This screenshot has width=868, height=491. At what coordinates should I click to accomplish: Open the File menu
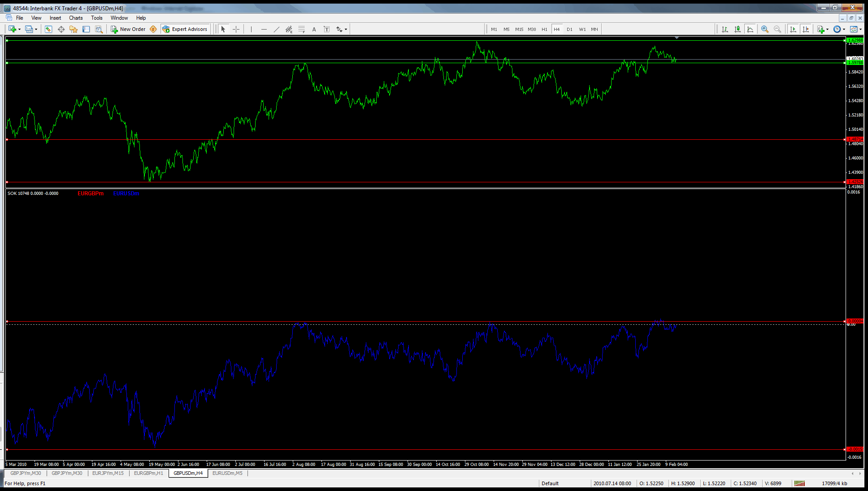[x=19, y=18]
